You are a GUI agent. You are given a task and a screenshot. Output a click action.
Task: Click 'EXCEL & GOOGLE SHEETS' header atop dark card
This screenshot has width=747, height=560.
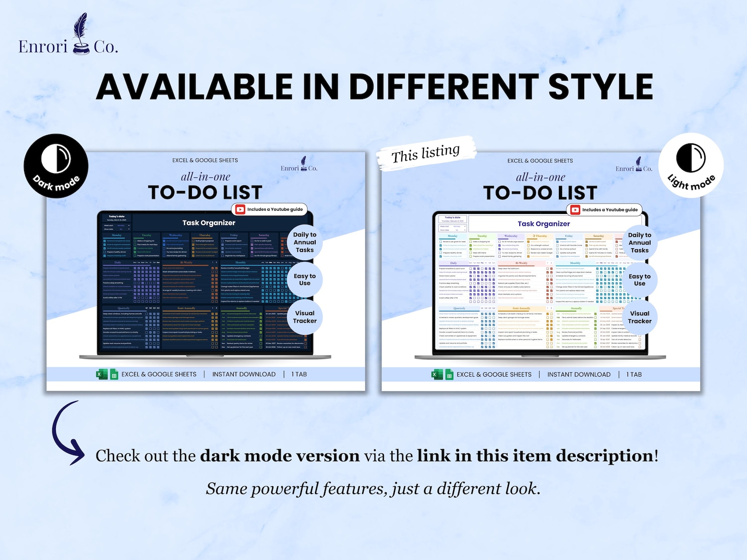tap(205, 160)
